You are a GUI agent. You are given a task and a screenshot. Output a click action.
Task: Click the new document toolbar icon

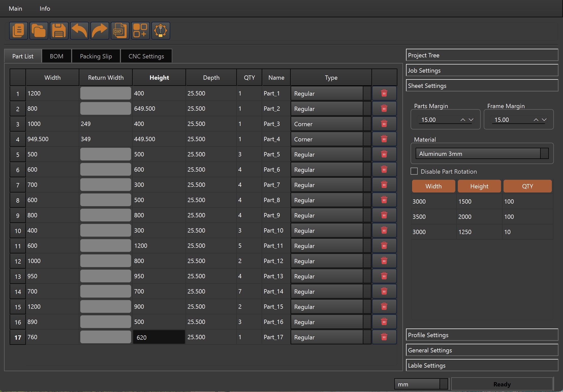(x=18, y=31)
